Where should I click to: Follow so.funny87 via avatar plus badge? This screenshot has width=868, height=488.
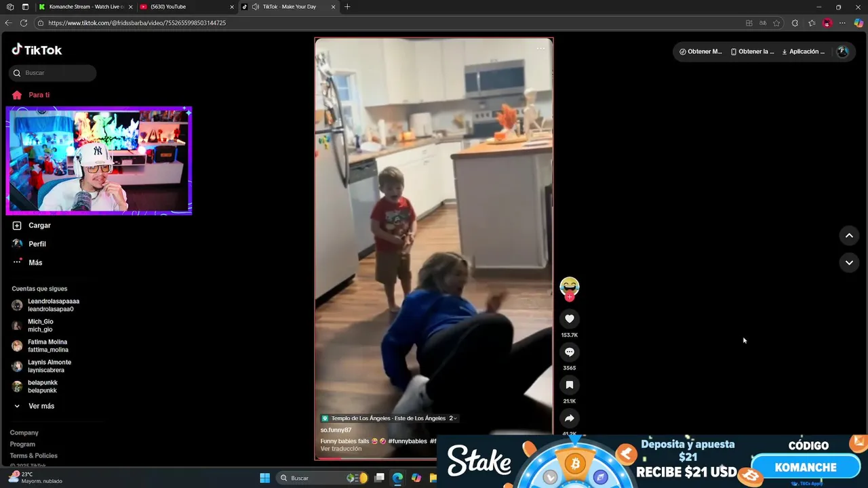click(570, 297)
